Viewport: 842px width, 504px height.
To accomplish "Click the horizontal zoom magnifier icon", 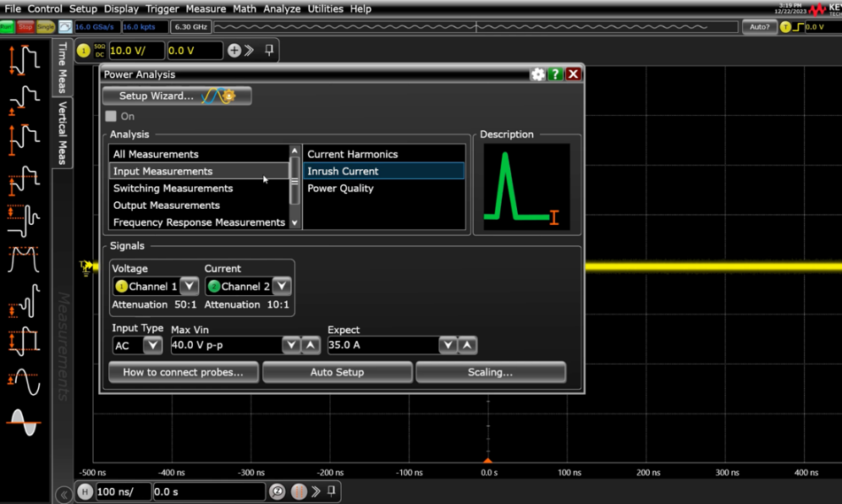I will [x=277, y=491].
